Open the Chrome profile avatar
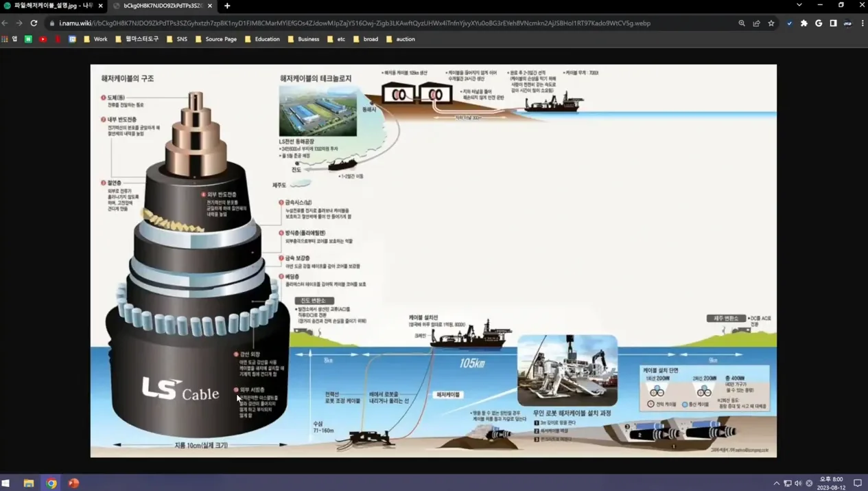Image resolution: width=868 pixels, height=491 pixels. (x=848, y=23)
